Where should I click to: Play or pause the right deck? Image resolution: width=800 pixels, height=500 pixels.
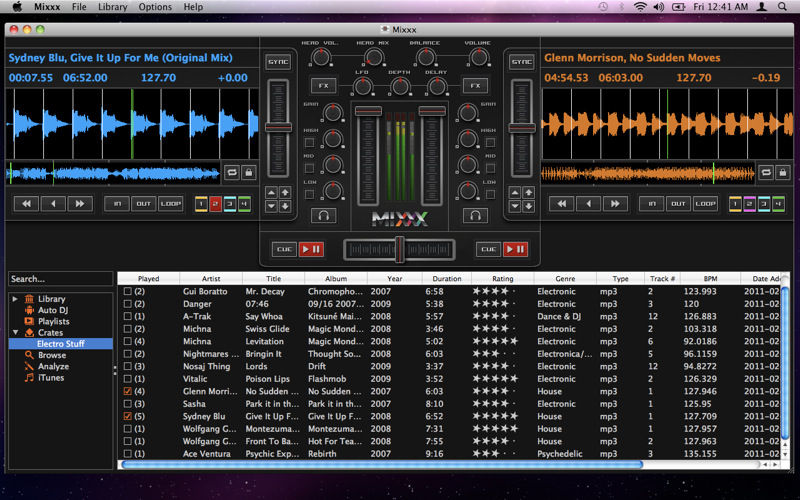515,249
